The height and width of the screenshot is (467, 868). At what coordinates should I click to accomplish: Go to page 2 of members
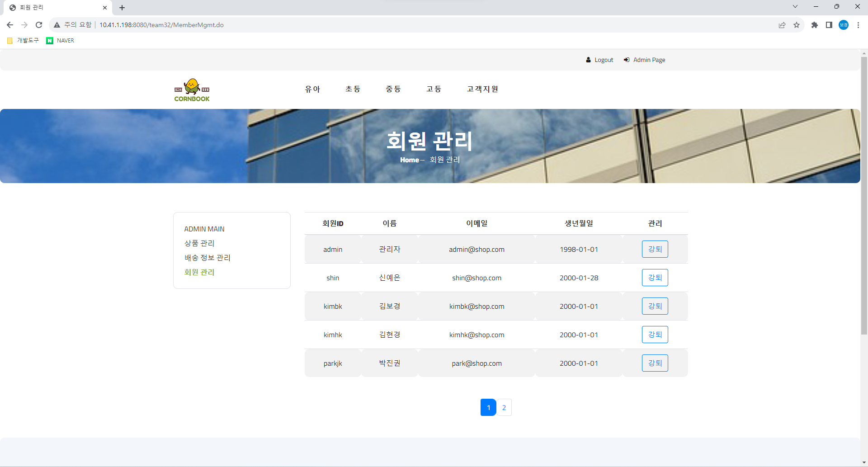click(x=504, y=407)
